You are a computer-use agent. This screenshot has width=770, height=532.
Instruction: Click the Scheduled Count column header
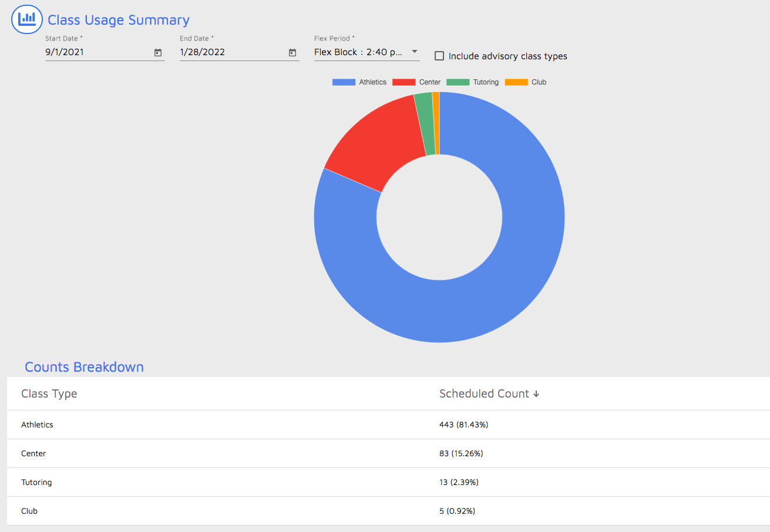point(484,393)
